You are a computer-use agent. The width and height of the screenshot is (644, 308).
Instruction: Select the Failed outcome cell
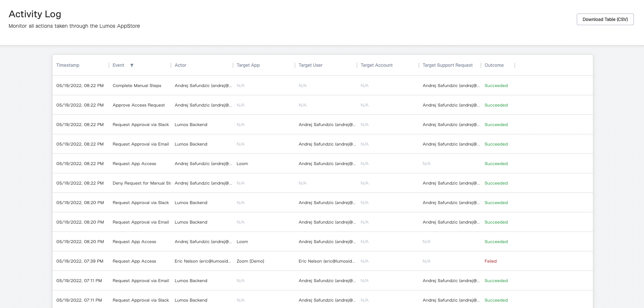[491, 261]
